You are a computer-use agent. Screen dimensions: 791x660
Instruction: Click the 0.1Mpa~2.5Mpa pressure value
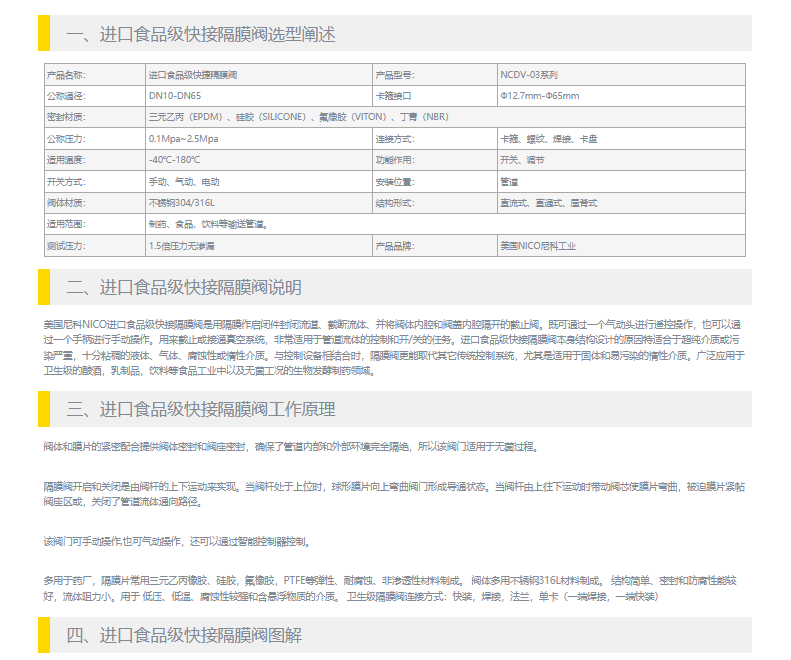point(183,139)
